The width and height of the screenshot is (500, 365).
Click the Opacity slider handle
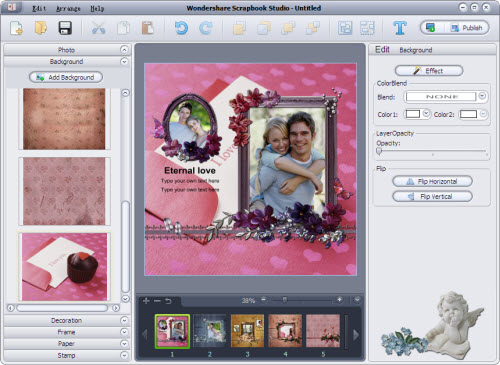coord(379,152)
